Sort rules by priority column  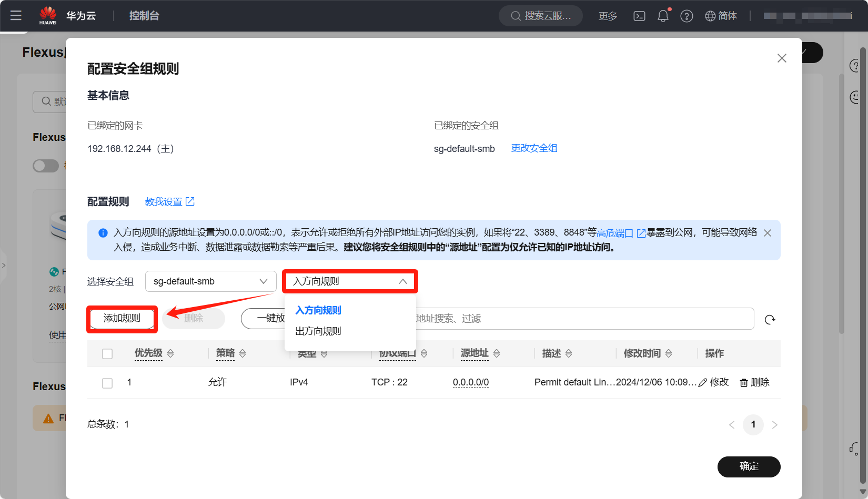pos(170,354)
